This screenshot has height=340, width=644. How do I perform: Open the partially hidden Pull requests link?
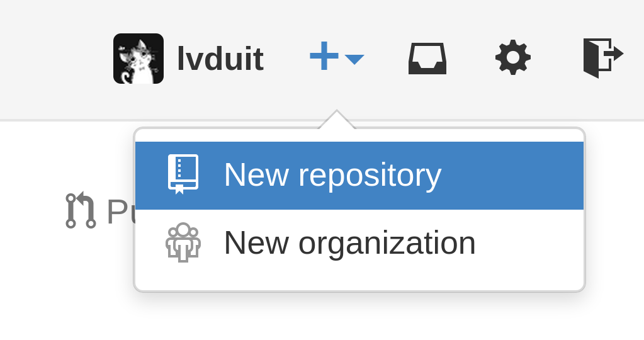click(120, 212)
